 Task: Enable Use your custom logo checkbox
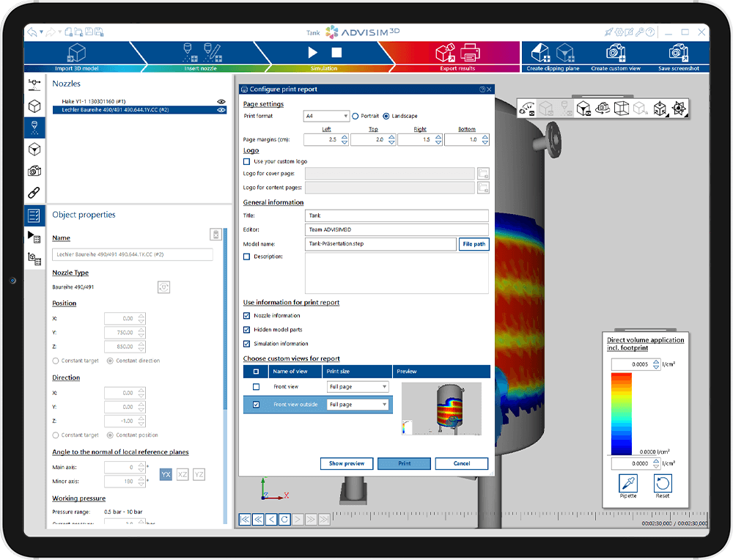coord(247,162)
